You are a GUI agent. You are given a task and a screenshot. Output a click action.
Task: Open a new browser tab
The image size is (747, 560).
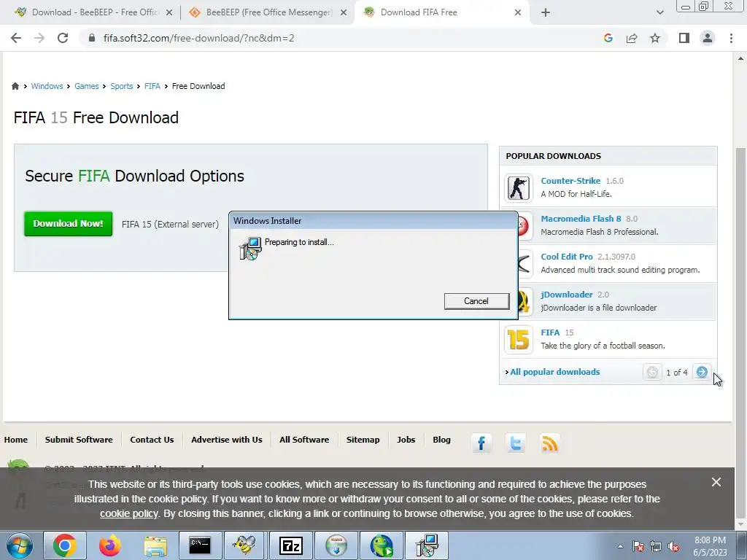point(546,12)
